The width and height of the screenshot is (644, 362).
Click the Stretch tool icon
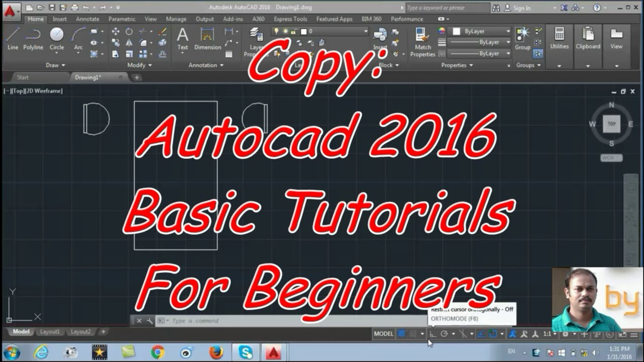(x=116, y=54)
